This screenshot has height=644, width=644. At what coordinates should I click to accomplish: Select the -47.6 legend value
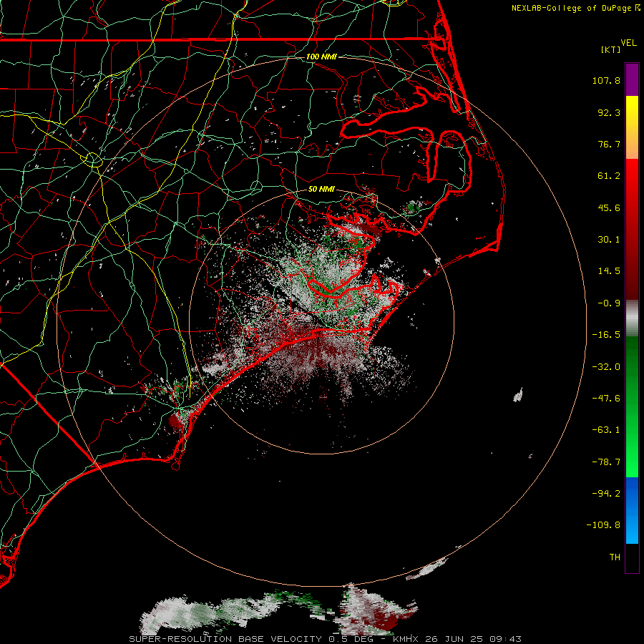pos(606,399)
